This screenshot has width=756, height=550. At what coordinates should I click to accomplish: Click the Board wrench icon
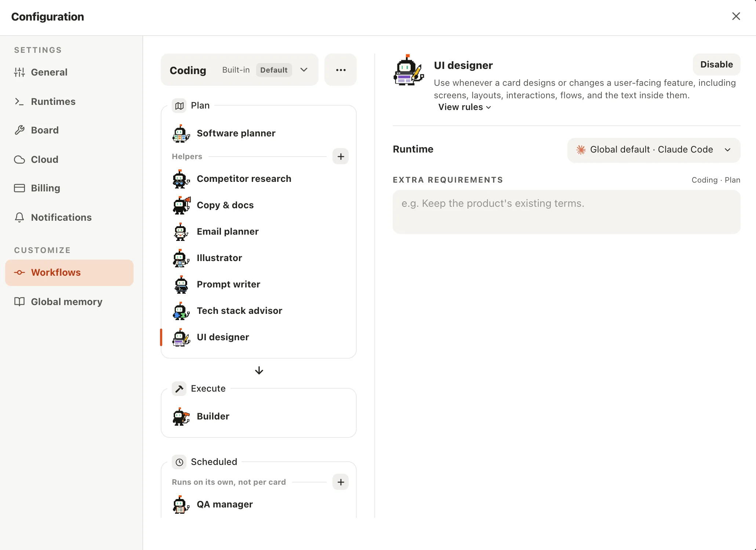click(x=19, y=130)
